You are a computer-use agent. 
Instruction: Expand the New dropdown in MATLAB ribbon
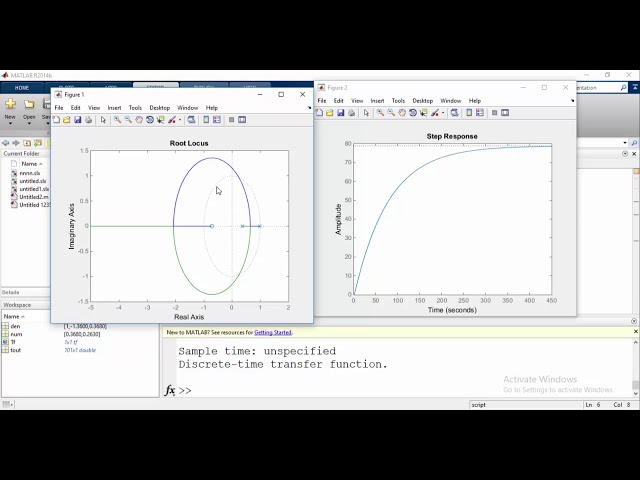coord(10,123)
